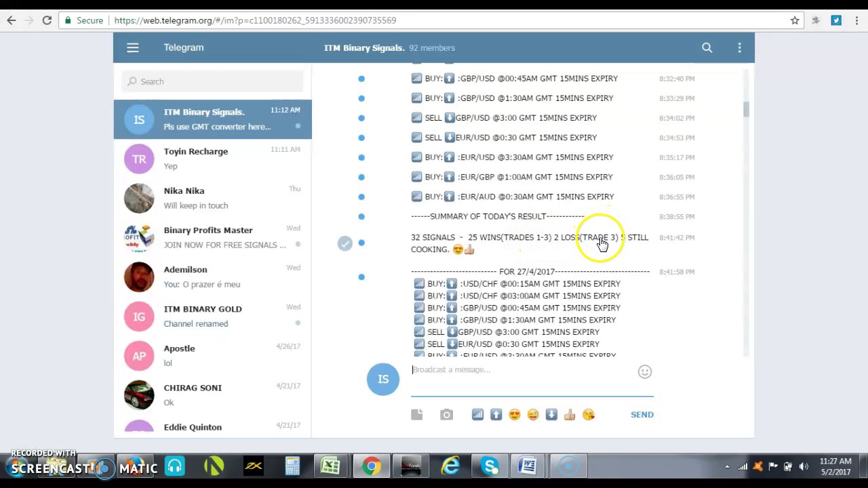This screenshot has width=868, height=488.
Task: Open CHIRAG SONI conversation
Action: coord(212,394)
